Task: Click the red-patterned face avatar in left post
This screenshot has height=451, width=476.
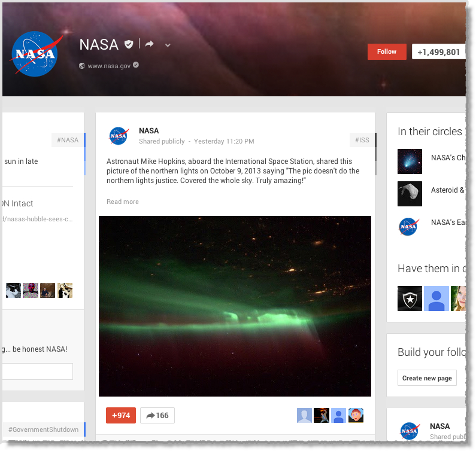Action: (31, 290)
